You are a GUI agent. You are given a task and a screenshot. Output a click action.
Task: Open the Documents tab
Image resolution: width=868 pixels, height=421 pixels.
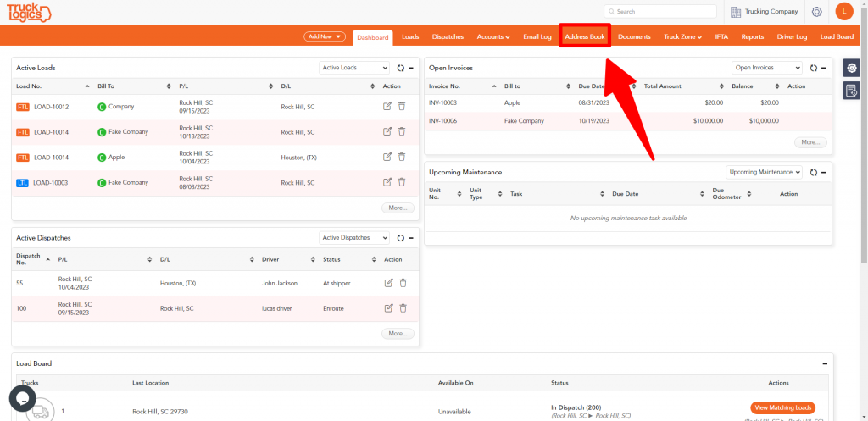click(634, 37)
